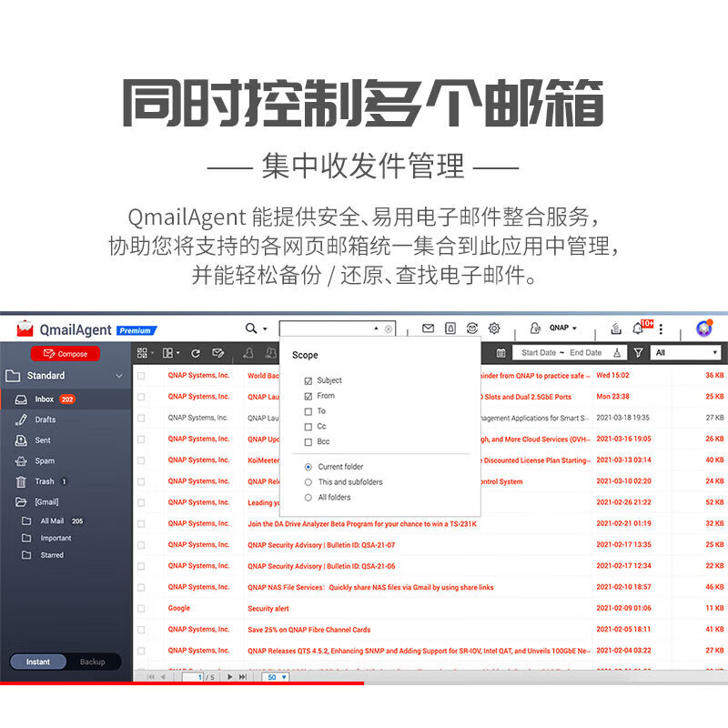
Task: Open the QNAP account dropdown
Action: (x=560, y=327)
